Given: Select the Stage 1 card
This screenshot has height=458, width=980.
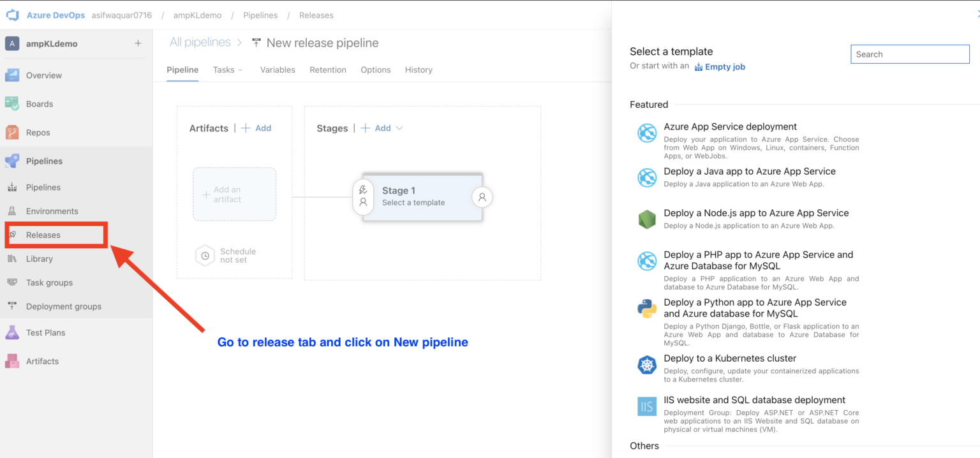Looking at the screenshot, I should [x=422, y=197].
